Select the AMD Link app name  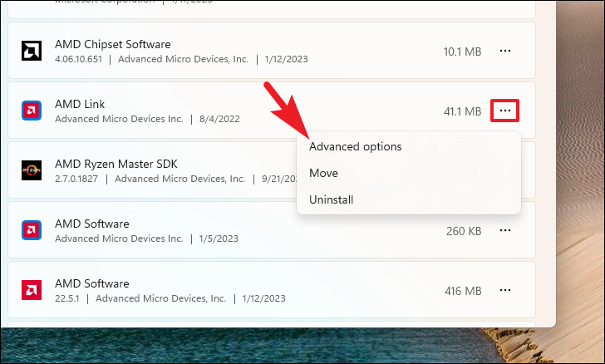click(x=80, y=104)
